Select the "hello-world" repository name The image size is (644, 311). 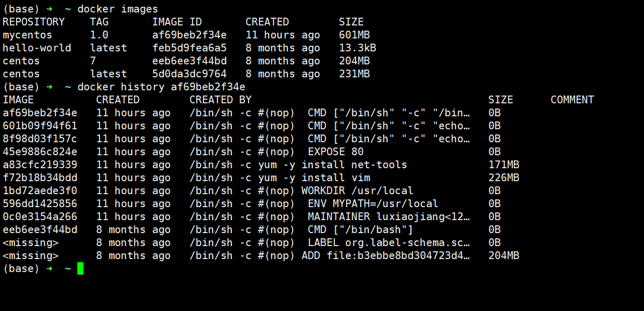click(37, 48)
